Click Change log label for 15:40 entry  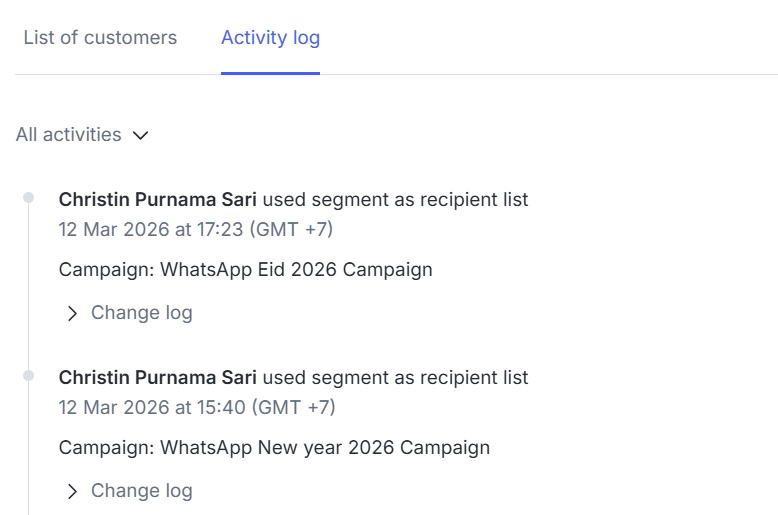(141, 491)
